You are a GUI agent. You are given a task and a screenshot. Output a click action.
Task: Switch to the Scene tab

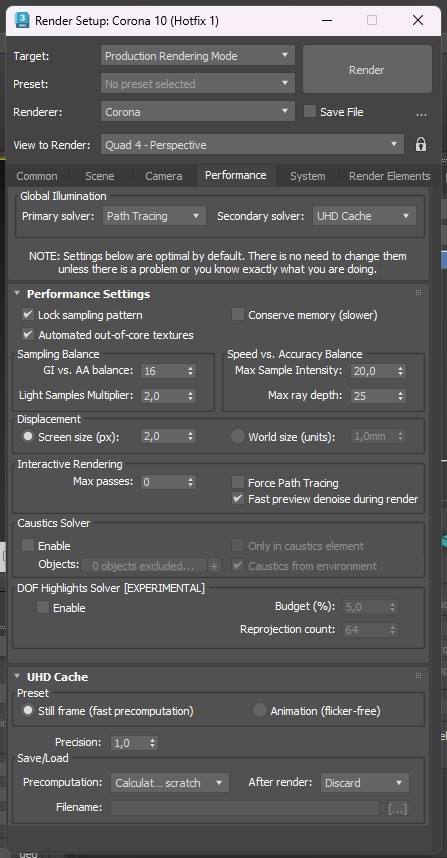click(x=100, y=176)
